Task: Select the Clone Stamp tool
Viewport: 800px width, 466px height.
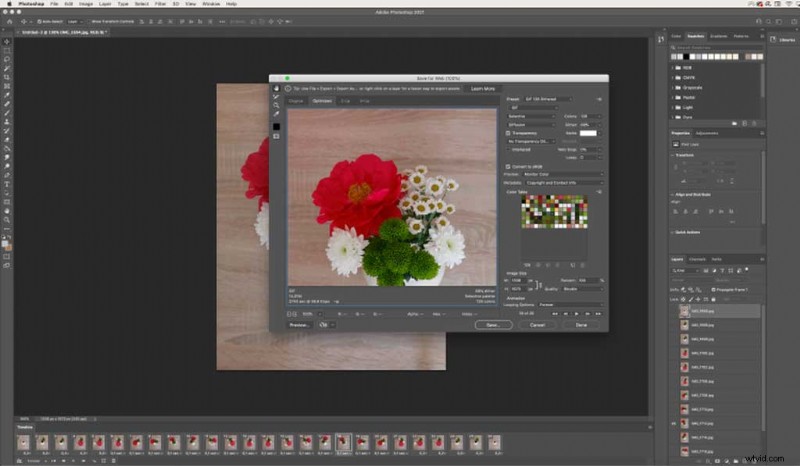Action: [x=7, y=122]
